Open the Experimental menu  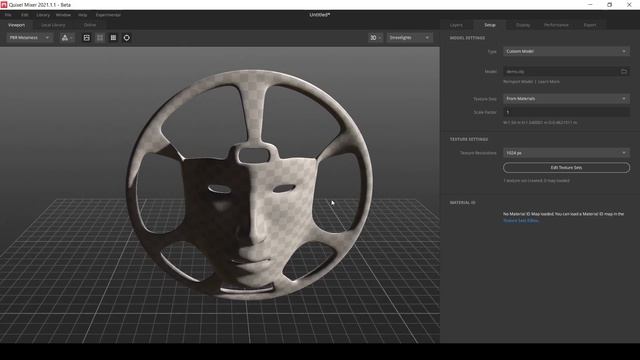tap(108, 15)
